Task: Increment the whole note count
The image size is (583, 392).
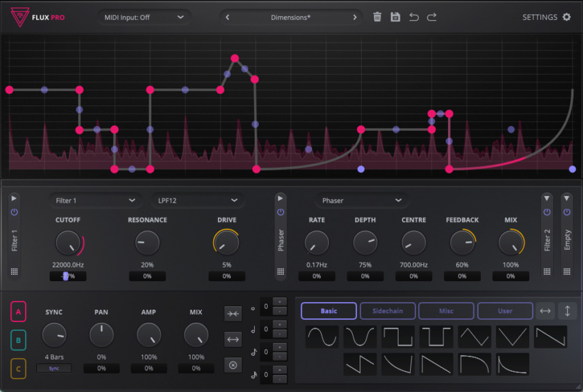Action: point(280,301)
